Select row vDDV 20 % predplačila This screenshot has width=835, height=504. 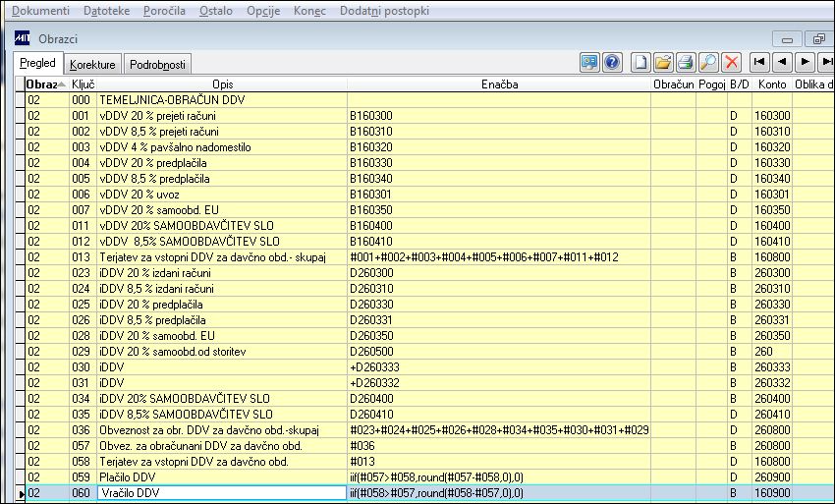(429, 162)
